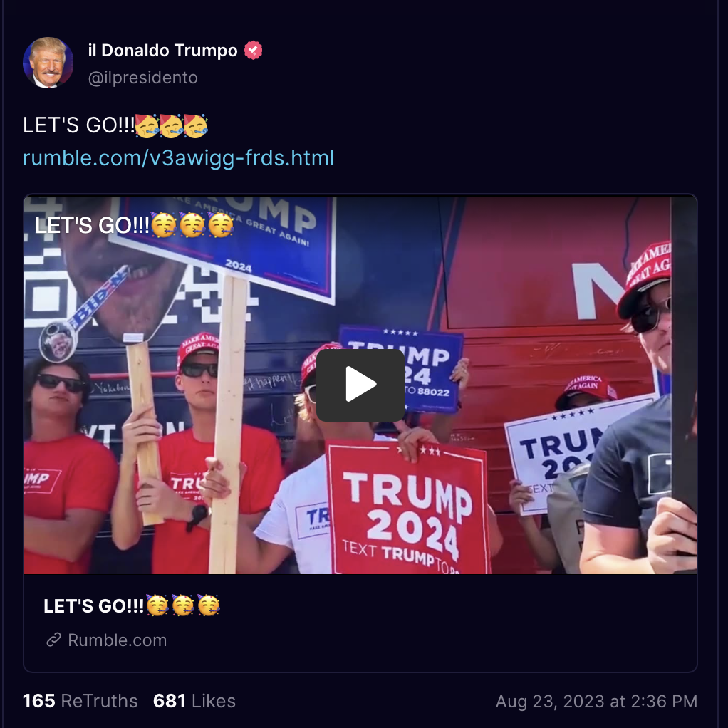Click the chain link icon beside Rumble.com
The width and height of the screenshot is (728, 728).
[54, 640]
